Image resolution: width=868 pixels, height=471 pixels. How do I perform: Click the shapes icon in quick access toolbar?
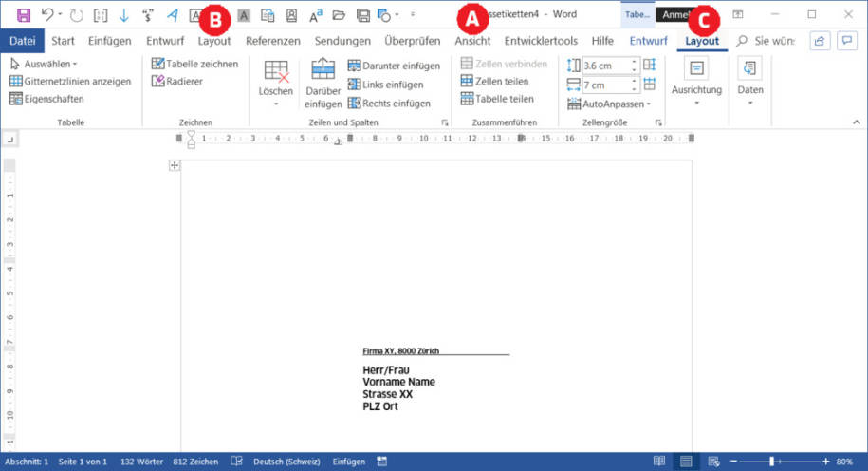click(x=384, y=15)
